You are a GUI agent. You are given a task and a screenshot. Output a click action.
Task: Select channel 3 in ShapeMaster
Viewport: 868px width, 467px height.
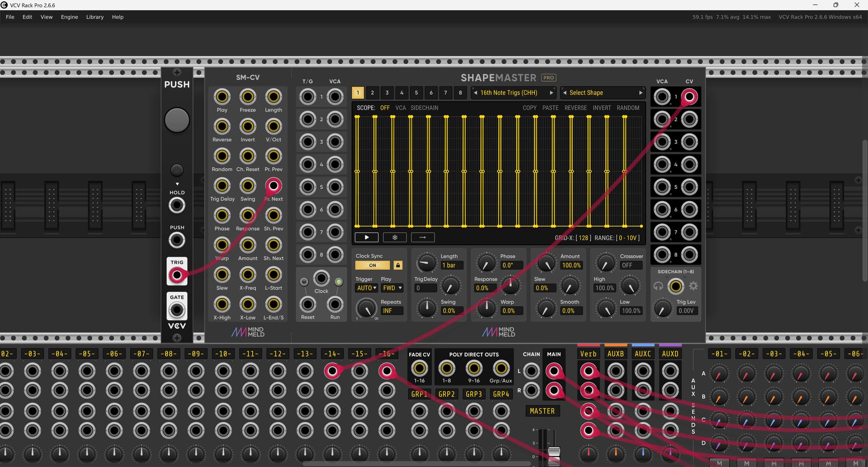point(387,93)
